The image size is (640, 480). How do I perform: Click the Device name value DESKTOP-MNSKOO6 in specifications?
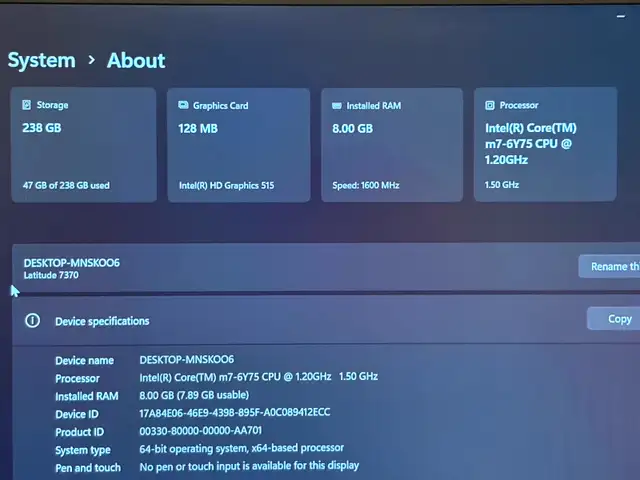click(187, 360)
